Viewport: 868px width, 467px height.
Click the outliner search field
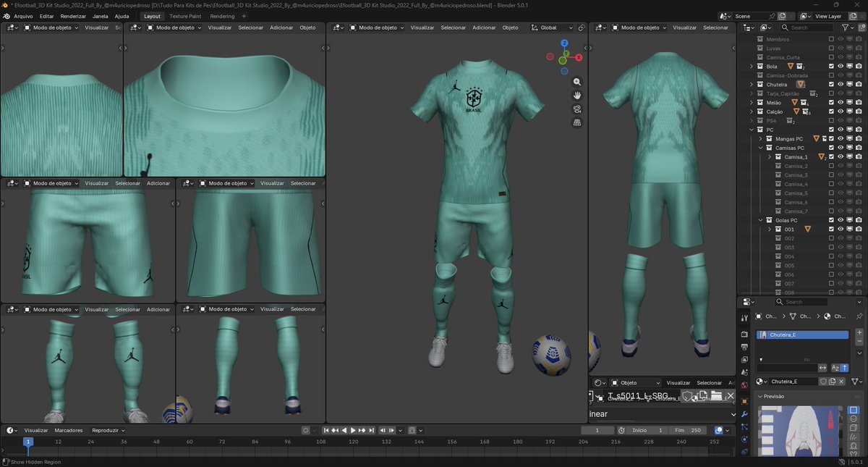(x=806, y=28)
